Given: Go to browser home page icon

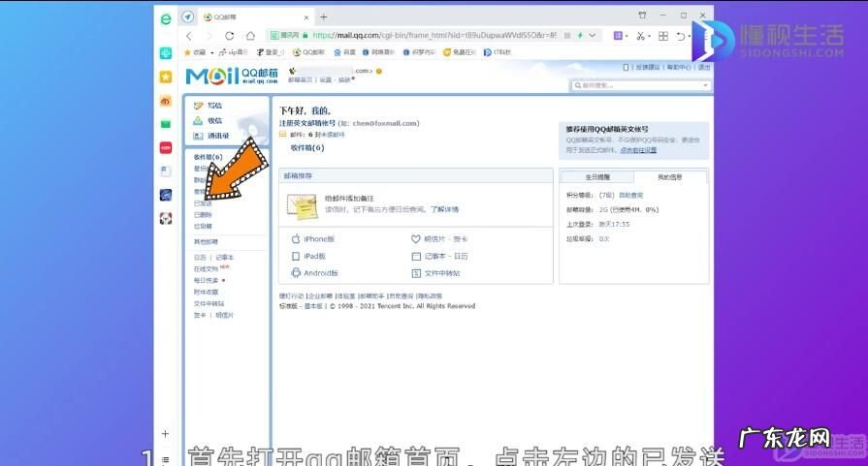Looking at the screenshot, I should [250, 36].
